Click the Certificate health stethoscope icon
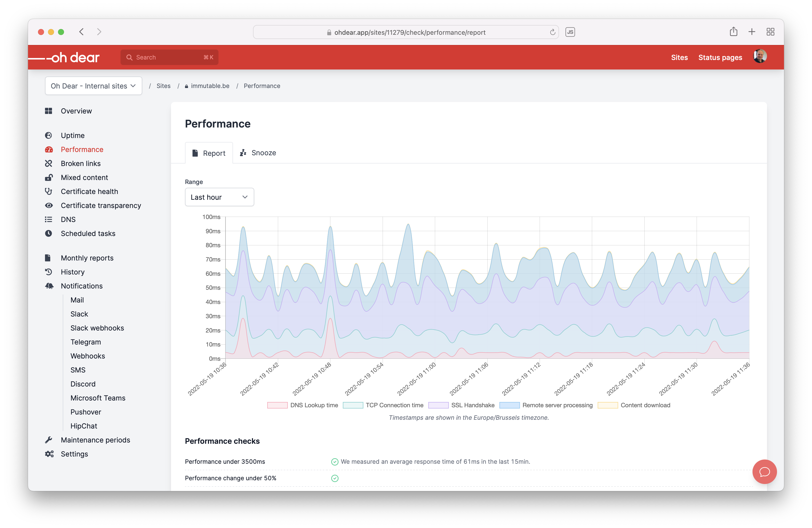 pos(48,191)
